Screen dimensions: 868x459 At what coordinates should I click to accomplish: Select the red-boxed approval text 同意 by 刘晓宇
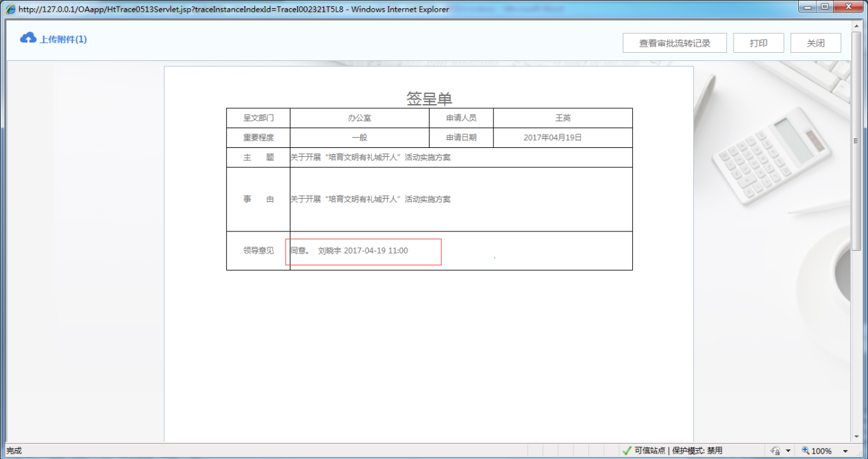(363, 251)
